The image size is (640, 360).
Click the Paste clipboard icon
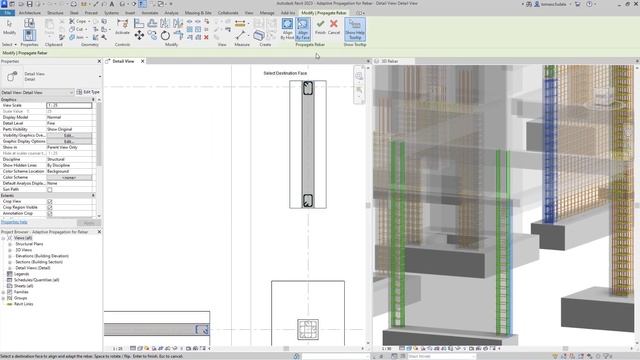pyautogui.click(x=49, y=28)
